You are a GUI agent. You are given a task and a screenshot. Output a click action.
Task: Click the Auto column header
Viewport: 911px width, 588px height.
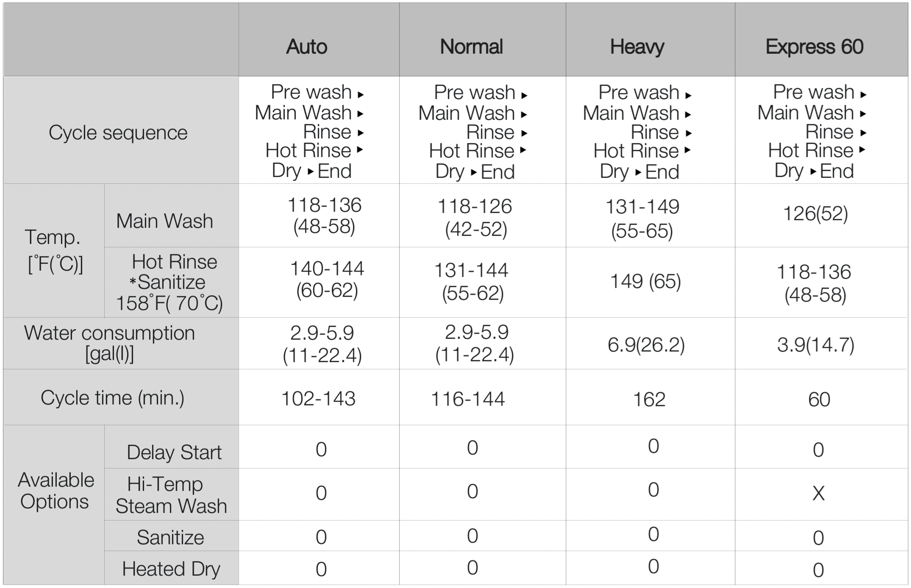pos(306,47)
